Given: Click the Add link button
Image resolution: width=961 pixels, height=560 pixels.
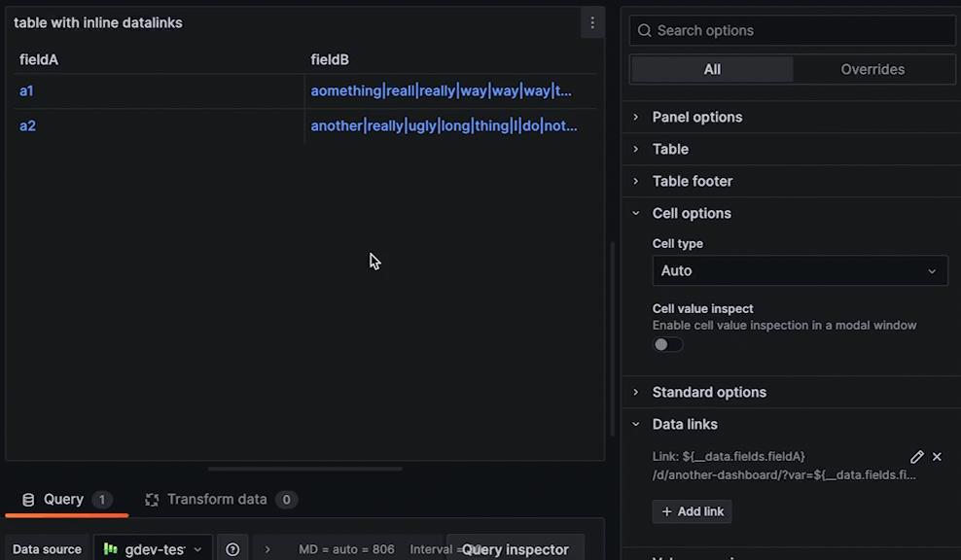Looking at the screenshot, I should (x=692, y=511).
